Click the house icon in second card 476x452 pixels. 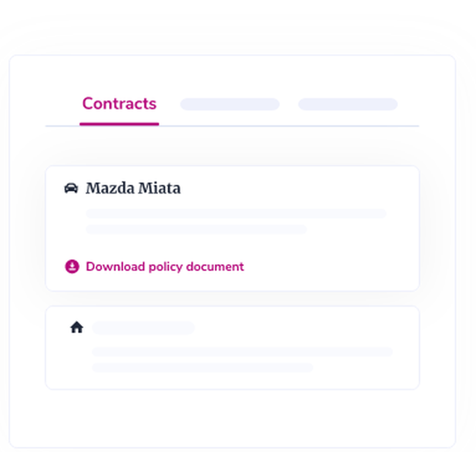click(77, 327)
